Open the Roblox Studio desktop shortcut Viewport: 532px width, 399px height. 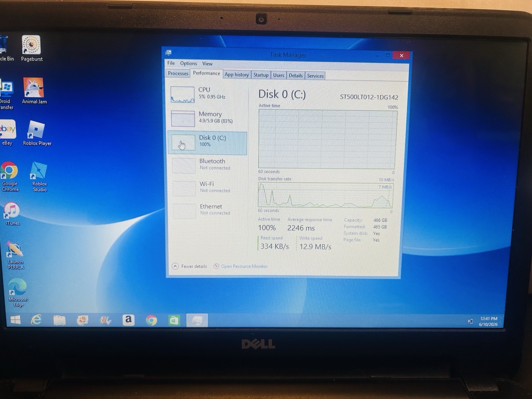pos(39,177)
